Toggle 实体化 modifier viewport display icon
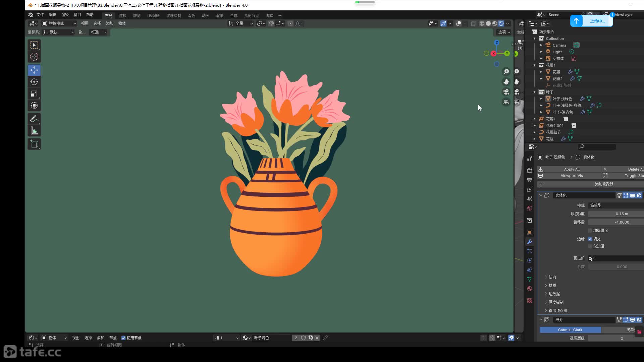644x362 pixels. pos(632,195)
